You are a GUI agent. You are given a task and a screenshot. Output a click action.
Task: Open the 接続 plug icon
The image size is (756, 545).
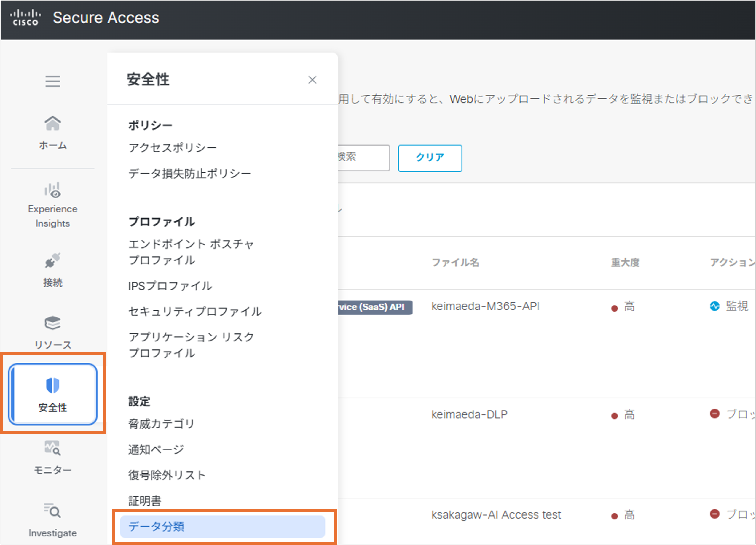[53, 260]
